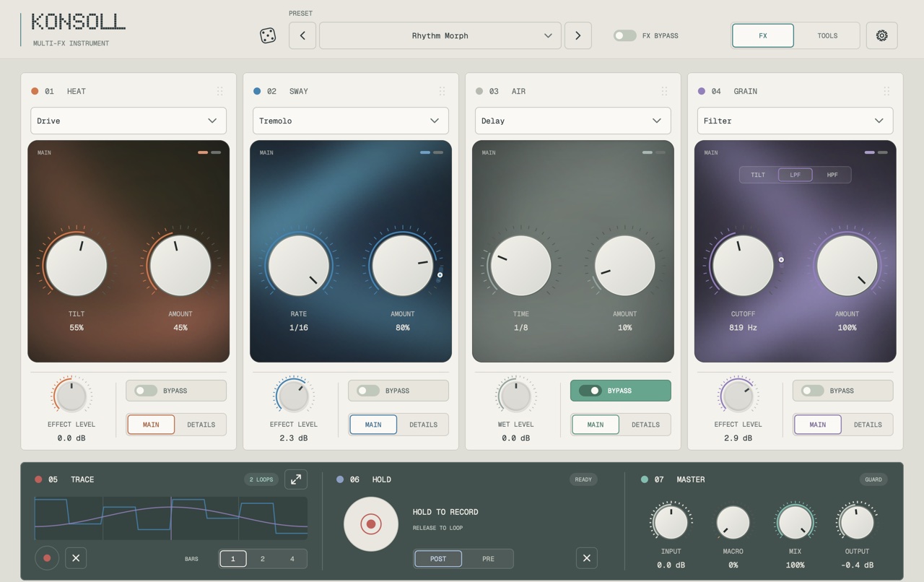Screen dimensions: 924x582
Task: Enable bypass on the HEAT module
Action: (x=176, y=391)
